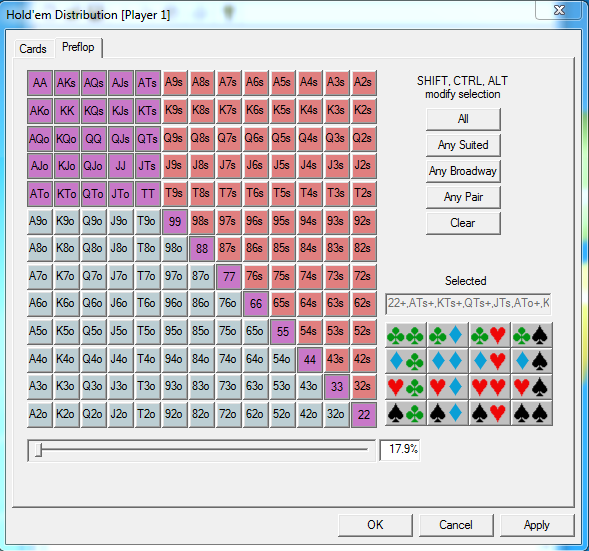The image size is (589, 551).
Task: Select the heart-club suit combination
Action: point(406,387)
